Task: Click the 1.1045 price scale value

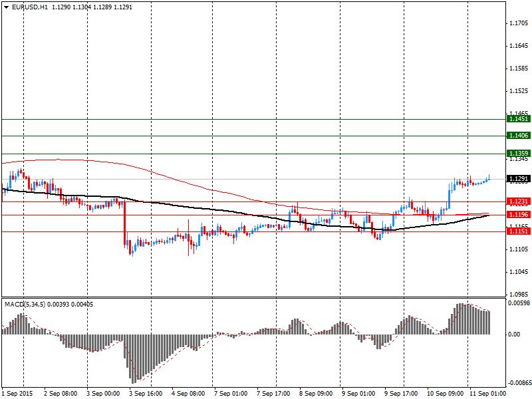Action: point(519,272)
